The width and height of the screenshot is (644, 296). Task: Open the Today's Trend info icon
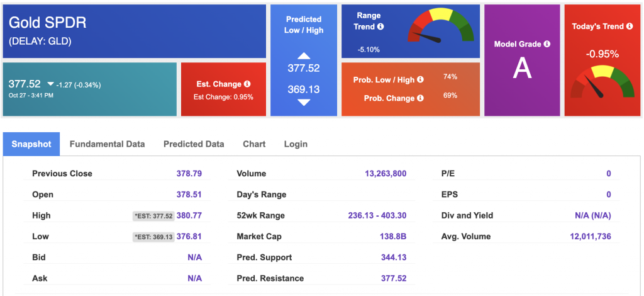click(x=629, y=26)
